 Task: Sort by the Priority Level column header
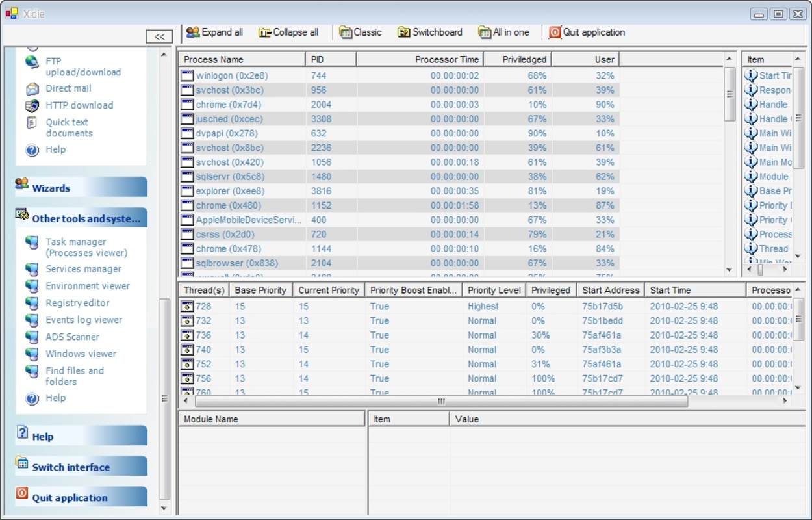click(494, 291)
